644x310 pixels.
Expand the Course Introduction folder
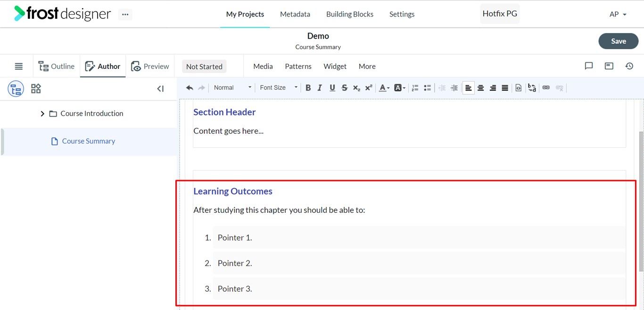(42, 114)
